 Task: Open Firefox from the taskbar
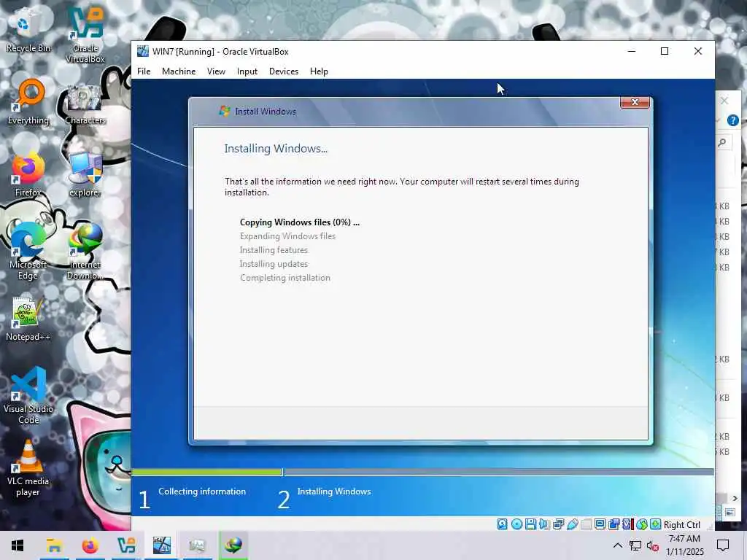(x=90, y=545)
